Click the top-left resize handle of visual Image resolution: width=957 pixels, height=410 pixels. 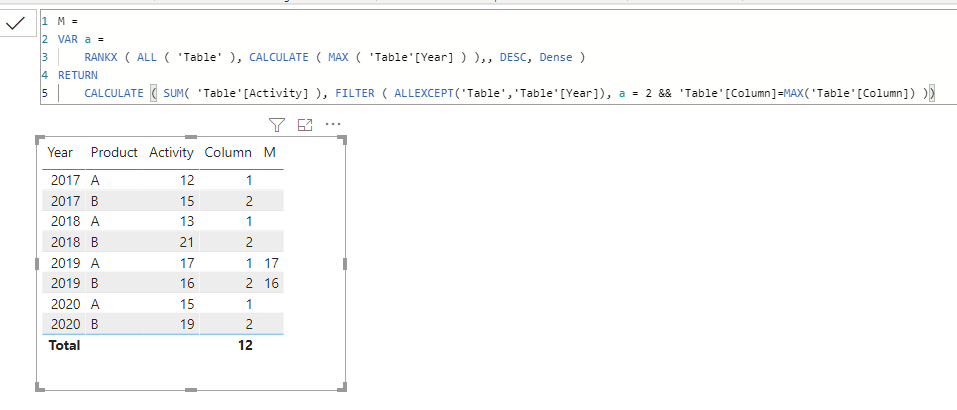point(40,140)
